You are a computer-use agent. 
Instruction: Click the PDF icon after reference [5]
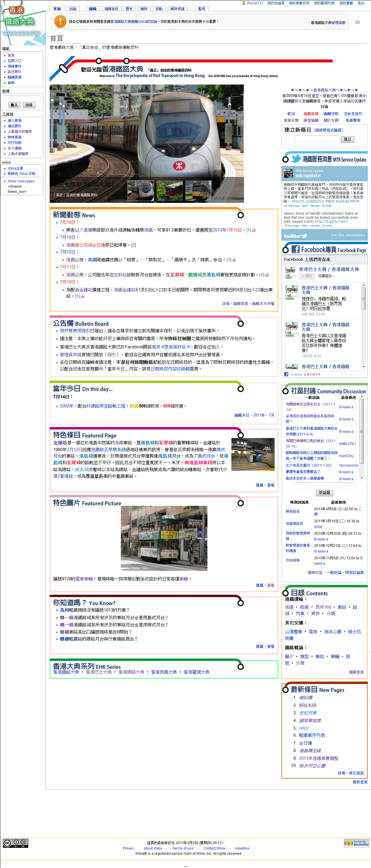82,296
